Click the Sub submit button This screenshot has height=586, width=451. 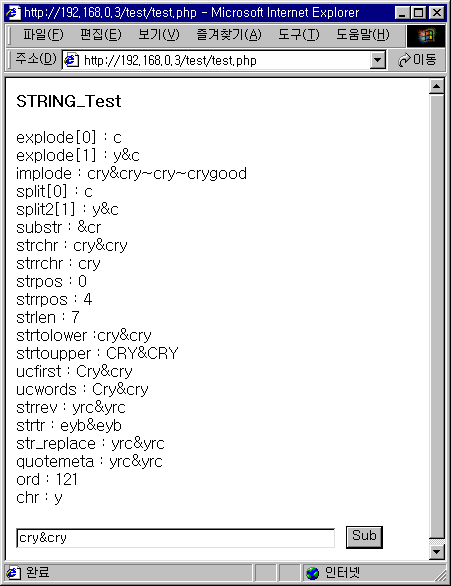tap(364, 537)
